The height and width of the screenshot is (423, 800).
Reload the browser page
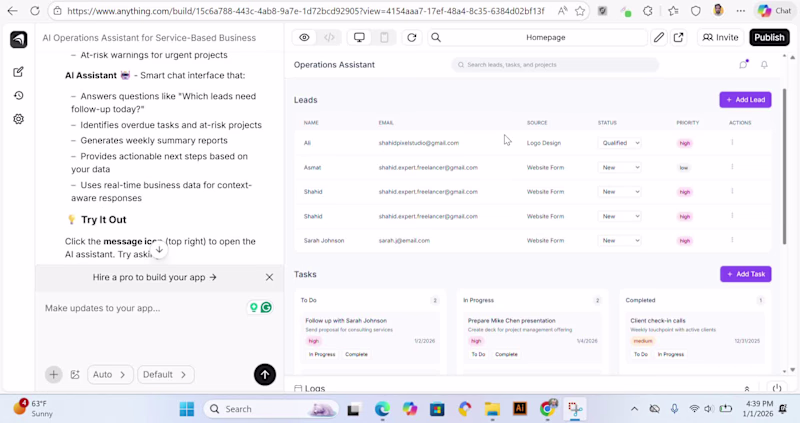pos(35,11)
